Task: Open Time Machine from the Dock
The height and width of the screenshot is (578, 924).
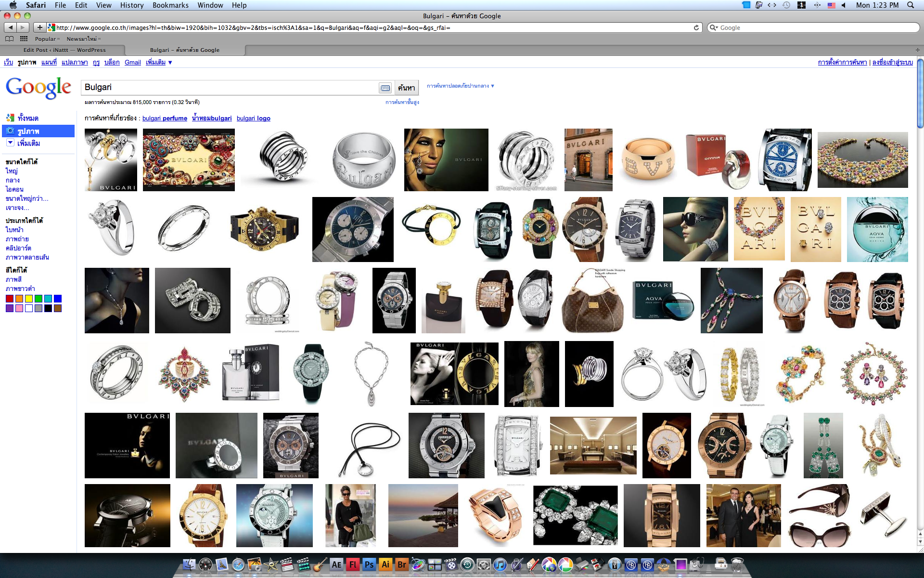Action: click(x=467, y=565)
